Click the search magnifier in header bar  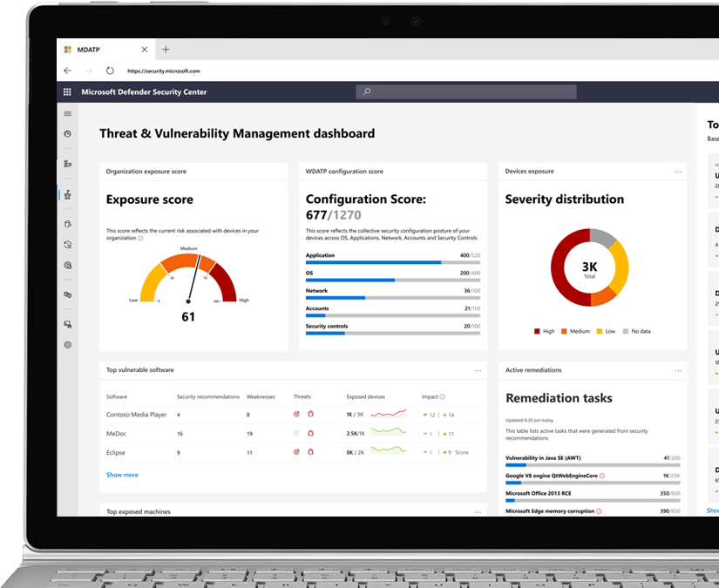tap(367, 91)
